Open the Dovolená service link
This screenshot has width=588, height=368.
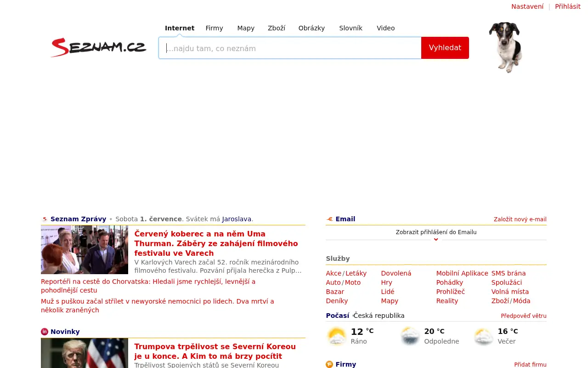(396, 273)
